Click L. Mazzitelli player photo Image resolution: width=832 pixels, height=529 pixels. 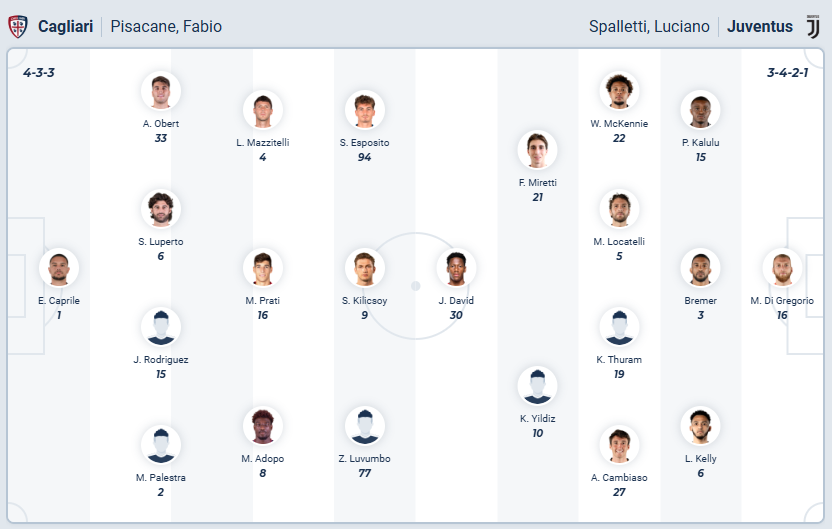[x=262, y=110]
